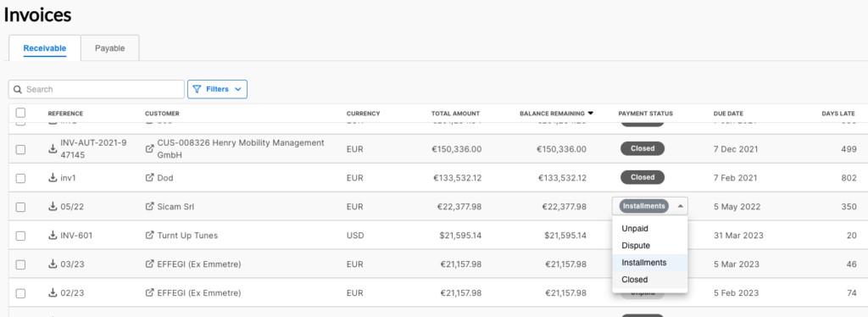Open external link icon for Sicam Srl
The width and height of the screenshot is (868, 317).
(149, 206)
